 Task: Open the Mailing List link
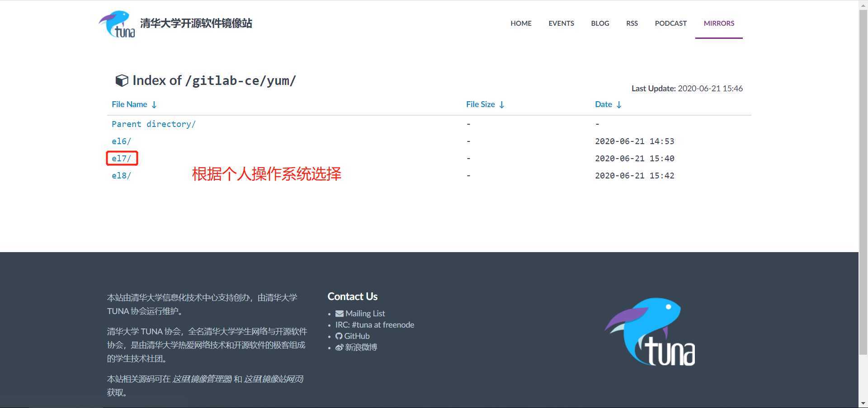(365, 314)
